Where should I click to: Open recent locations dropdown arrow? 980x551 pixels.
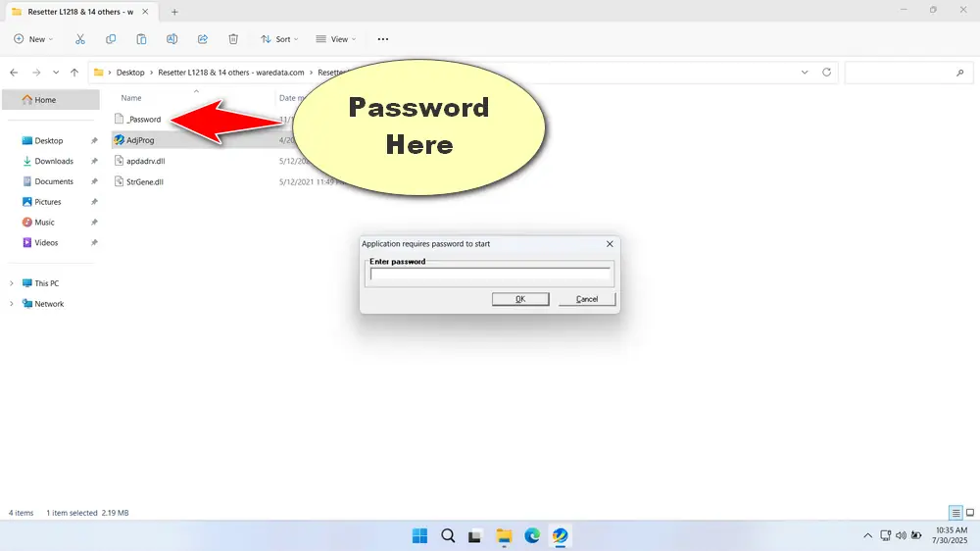click(x=56, y=73)
